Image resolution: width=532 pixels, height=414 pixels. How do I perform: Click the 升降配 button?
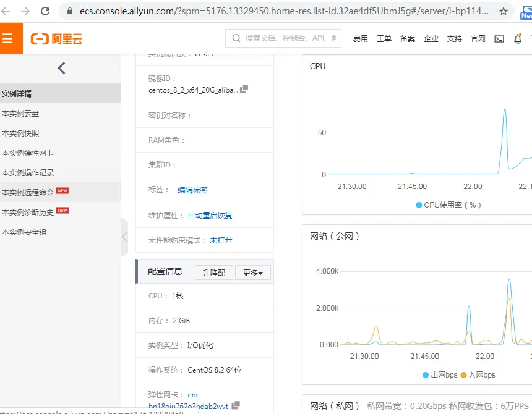[214, 272]
